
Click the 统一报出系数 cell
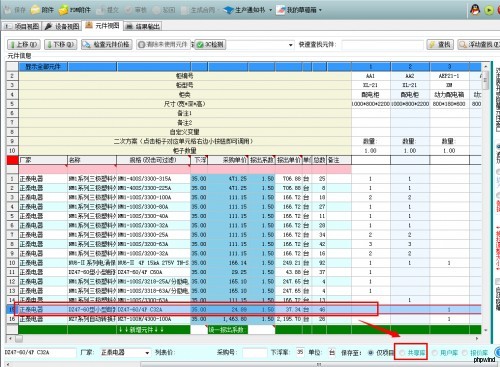pos(228,330)
